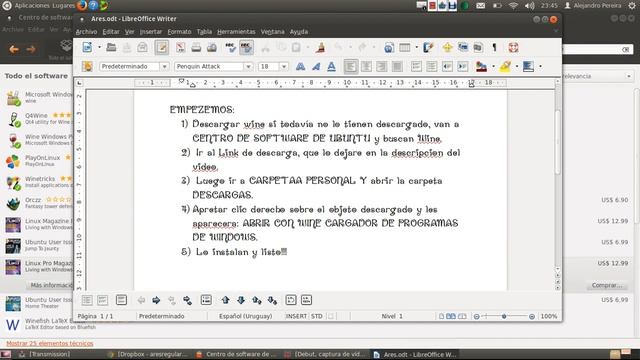Open Background Color dropdown arrow
The image size is (640, 360).
coord(540,66)
